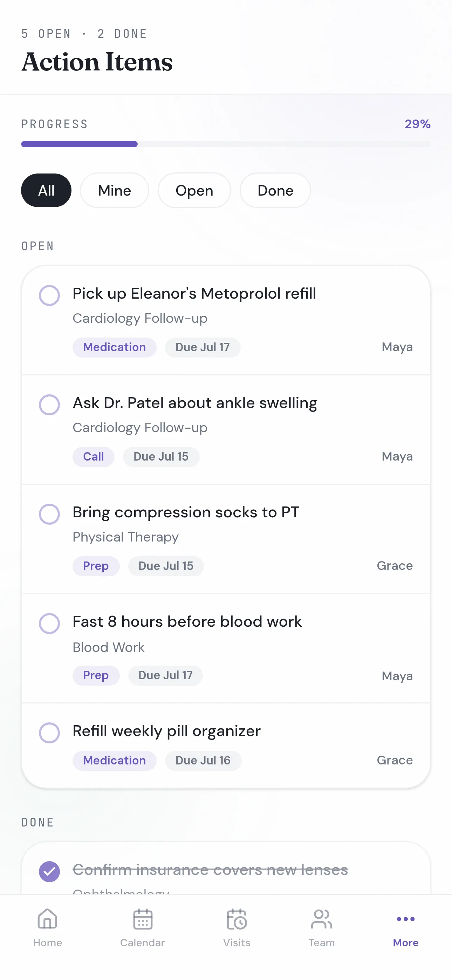The height and width of the screenshot is (980, 452).
Task: Mark Metoprolol refill task as done
Action: tap(49, 295)
